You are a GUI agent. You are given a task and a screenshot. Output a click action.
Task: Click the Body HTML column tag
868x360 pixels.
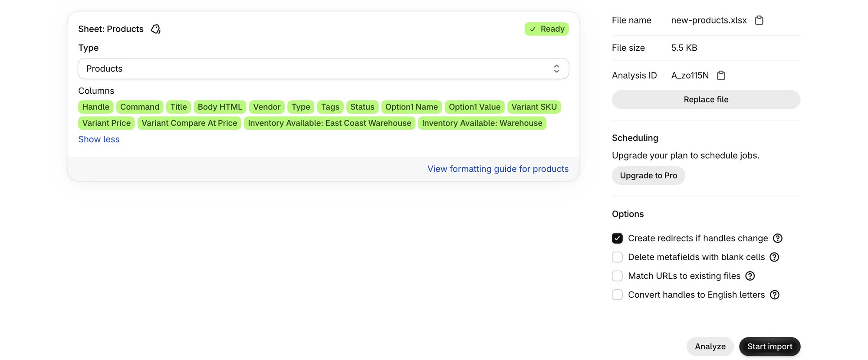click(220, 107)
